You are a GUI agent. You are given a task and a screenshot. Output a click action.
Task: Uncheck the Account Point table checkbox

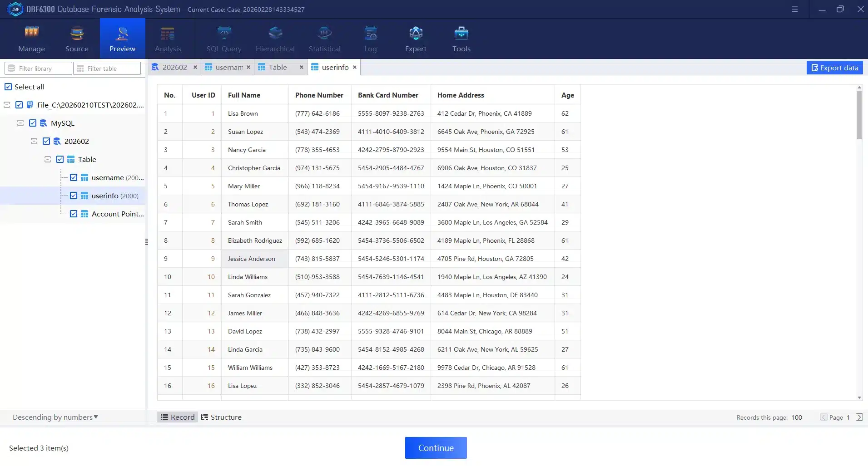coord(74,214)
